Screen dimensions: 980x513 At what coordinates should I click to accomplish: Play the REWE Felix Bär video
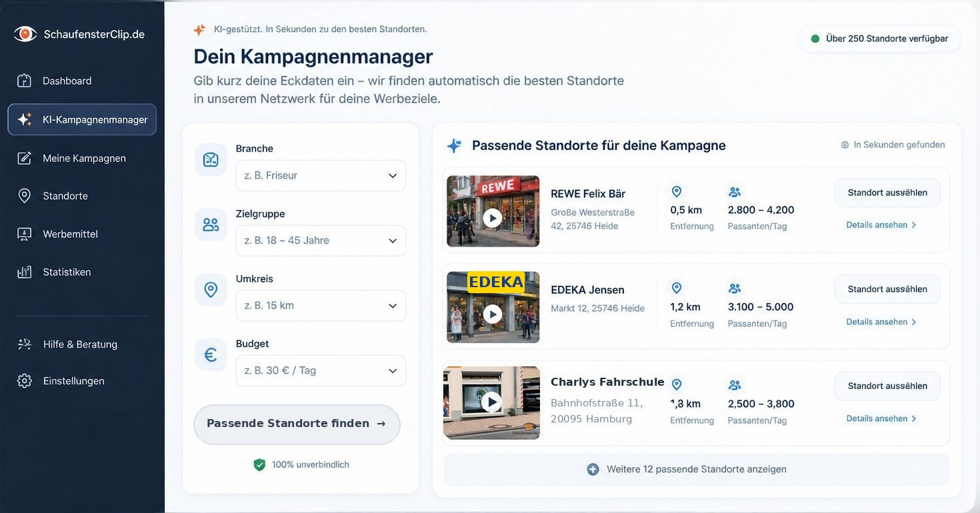pyautogui.click(x=493, y=218)
